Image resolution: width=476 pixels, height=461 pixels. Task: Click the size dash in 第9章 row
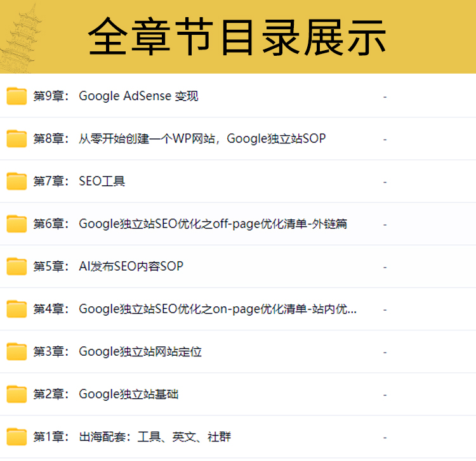(x=385, y=96)
